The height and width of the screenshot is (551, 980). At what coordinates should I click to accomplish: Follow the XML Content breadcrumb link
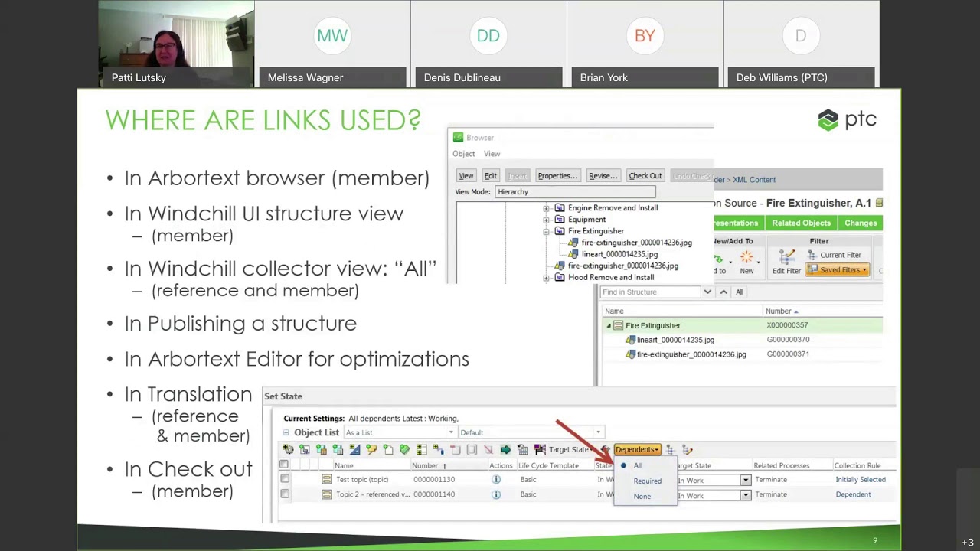tap(753, 180)
